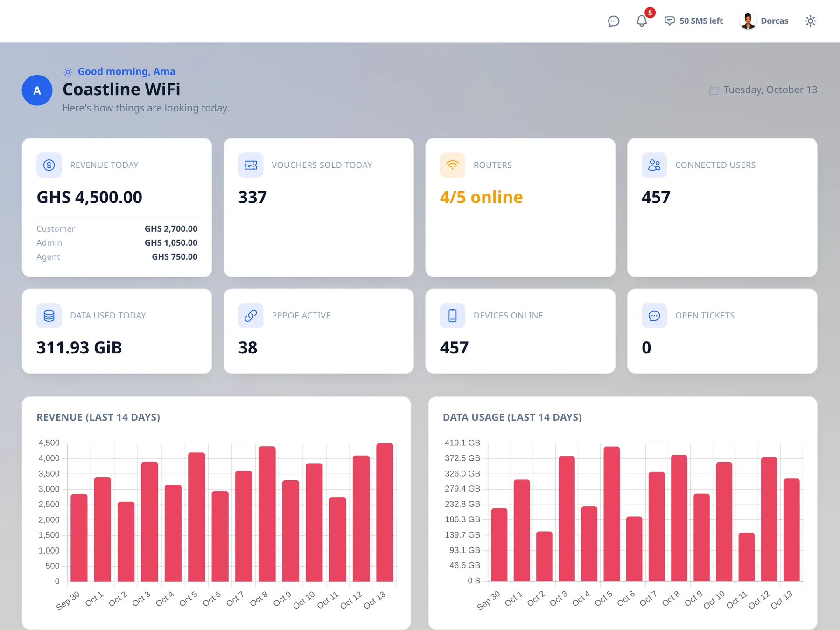The width and height of the screenshot is (840, 630).
Task: Click the database icon on Data Used Today
Action: point(49,316)
